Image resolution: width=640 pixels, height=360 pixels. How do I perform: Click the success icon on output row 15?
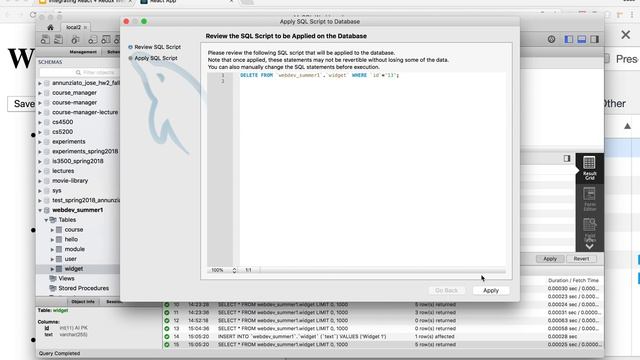click(x=167, y=344)
